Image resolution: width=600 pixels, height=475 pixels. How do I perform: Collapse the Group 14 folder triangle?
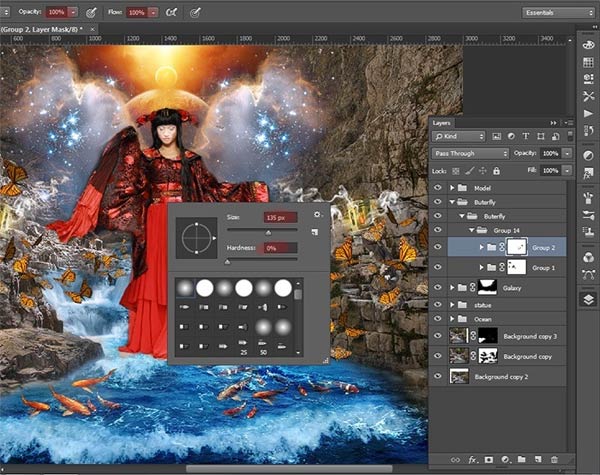(x=471, y=230)
